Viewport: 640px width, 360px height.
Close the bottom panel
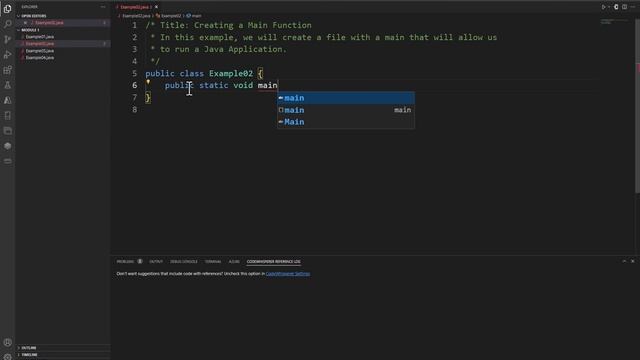coord(633,261)
